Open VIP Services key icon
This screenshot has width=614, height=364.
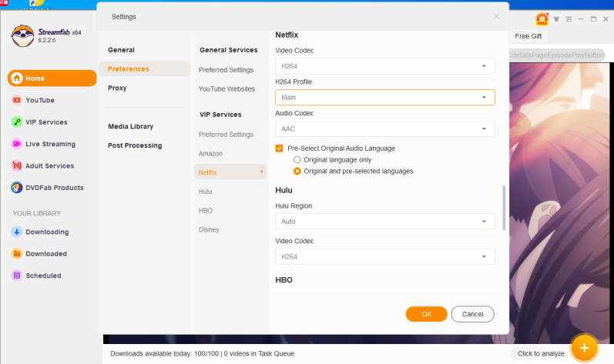[18, 122]
